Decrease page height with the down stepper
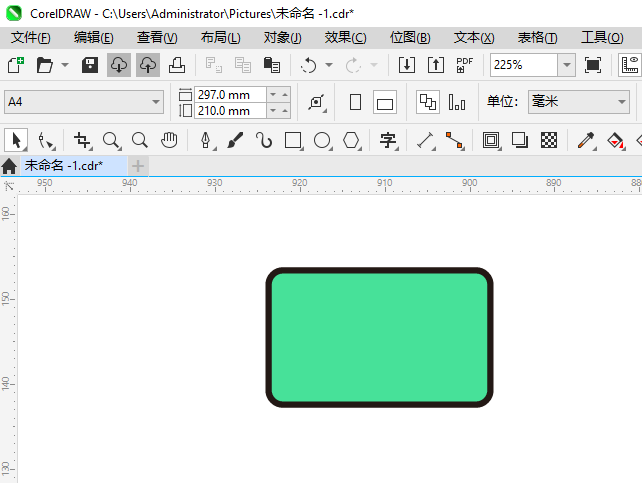642x483 pixels. [x=273, y=111]
